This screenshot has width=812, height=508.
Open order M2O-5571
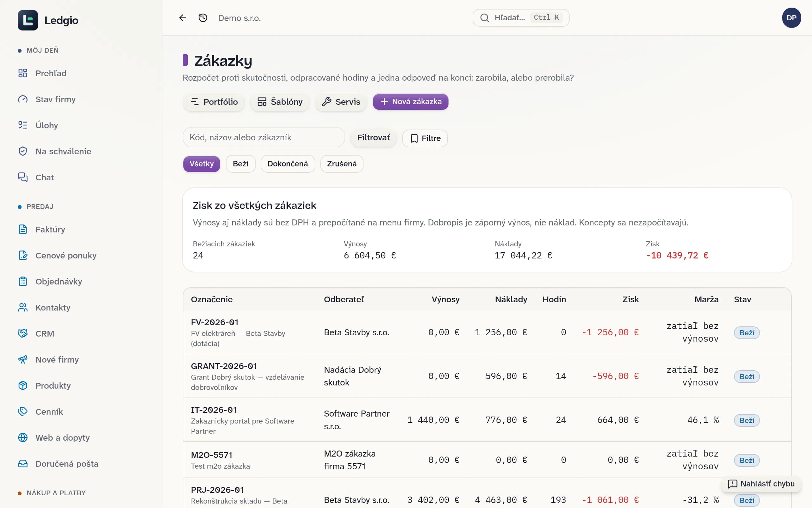point(212,455)
